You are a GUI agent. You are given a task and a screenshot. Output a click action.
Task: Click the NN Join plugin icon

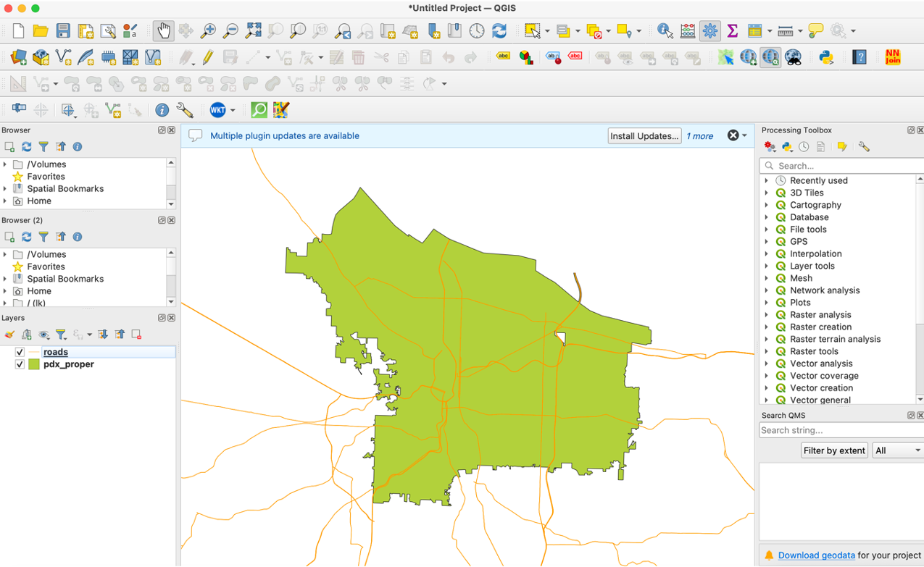pyautogui.click(x=893, y=57)
